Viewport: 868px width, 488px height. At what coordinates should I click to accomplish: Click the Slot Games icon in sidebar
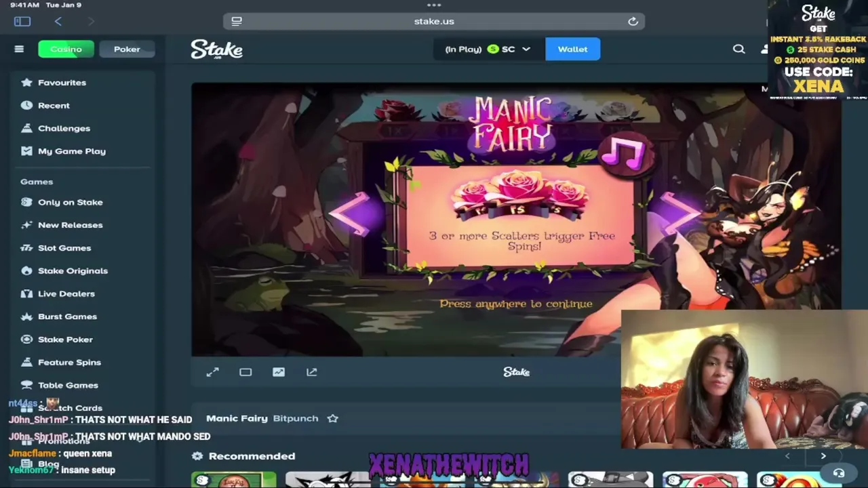point(26,248)
